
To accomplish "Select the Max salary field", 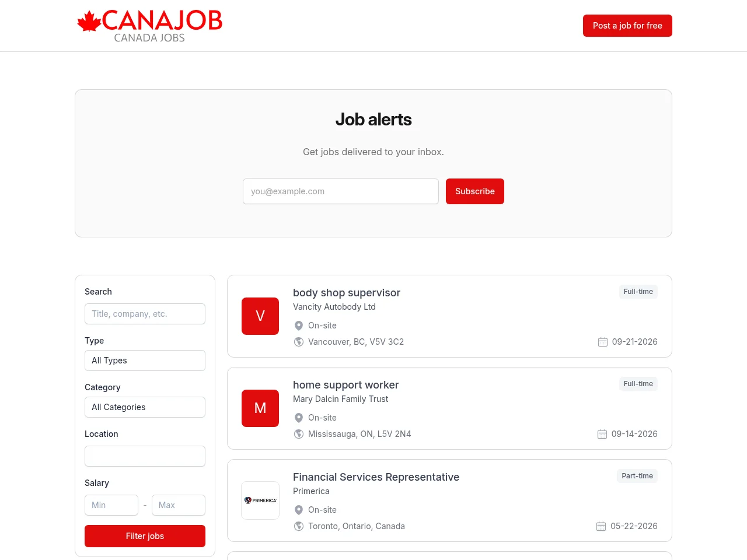I will coord(179,505).
